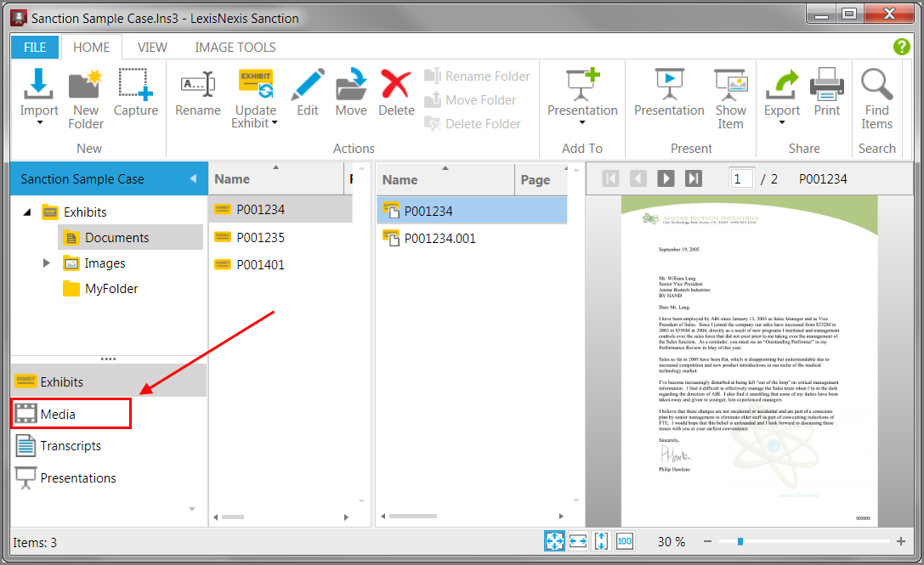
Task: Click the Add To Presentation icon
Action: click(582, 83)
